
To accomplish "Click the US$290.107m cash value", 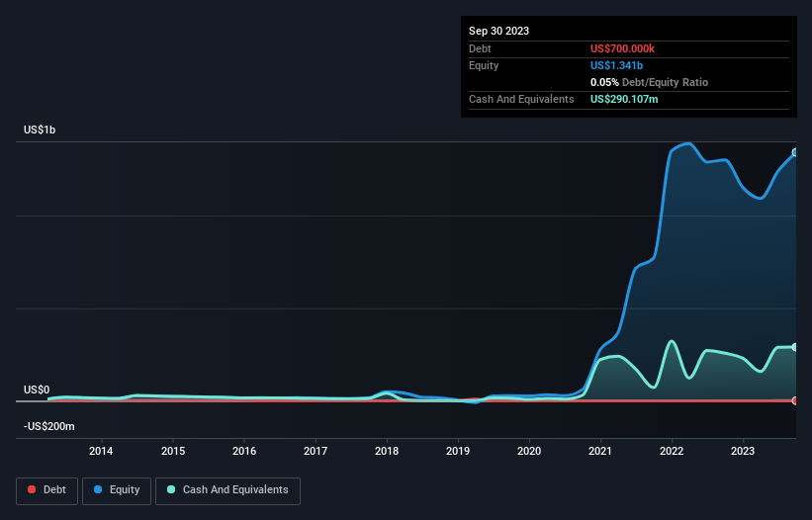I will point(624,99).
